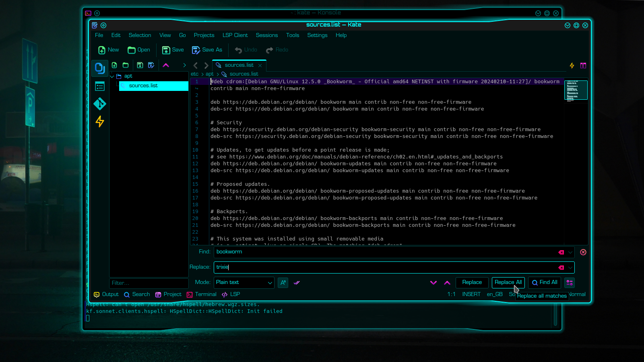Viewport: 644px width, 362px height.
Task: Select sources.list in the file tree
Action: (153, 86)
